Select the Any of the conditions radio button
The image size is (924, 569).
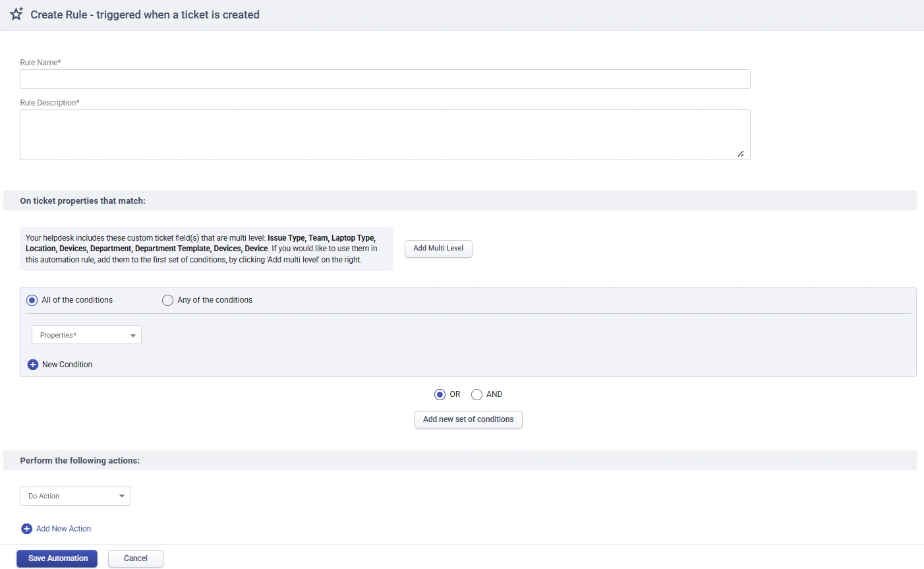coord(167,300)
